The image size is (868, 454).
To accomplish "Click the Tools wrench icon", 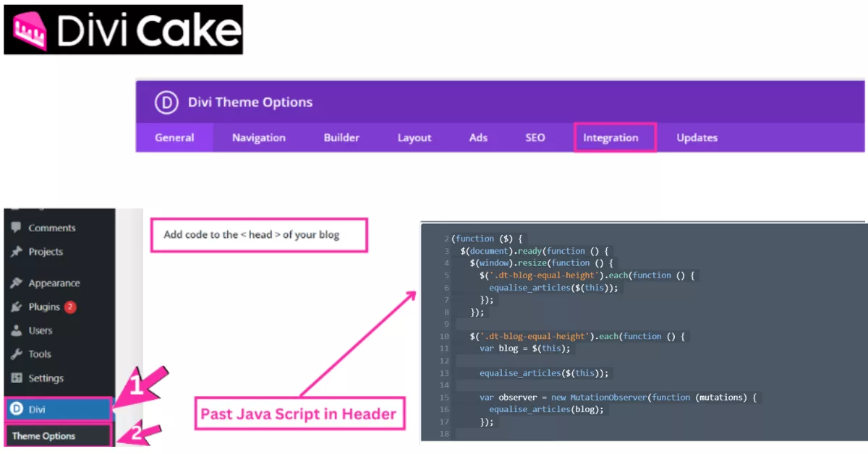I will coord(16,354).
